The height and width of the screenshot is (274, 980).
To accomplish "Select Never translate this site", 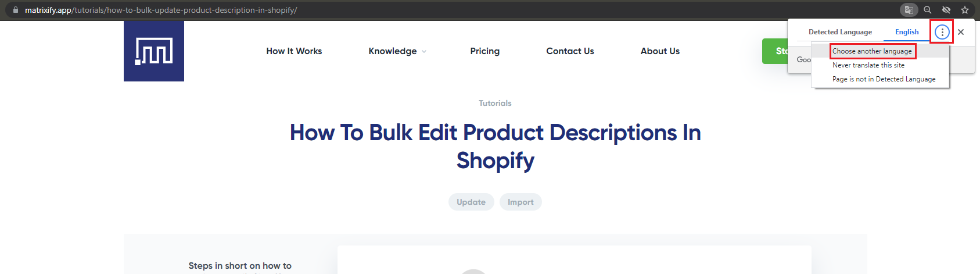I will [x=868, y=65].
